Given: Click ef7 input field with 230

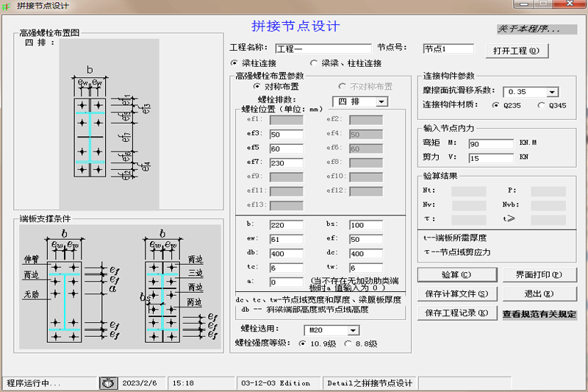Looking at the screenshot, I should pos(287,163).
